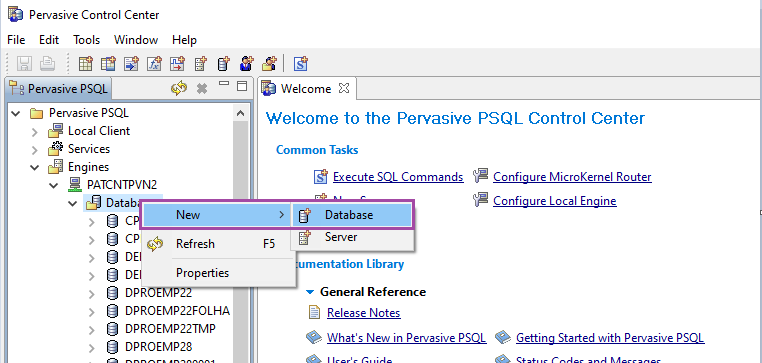Open the Edit menu
Viewport: 762px width, 363px height.
pos(49,40)
